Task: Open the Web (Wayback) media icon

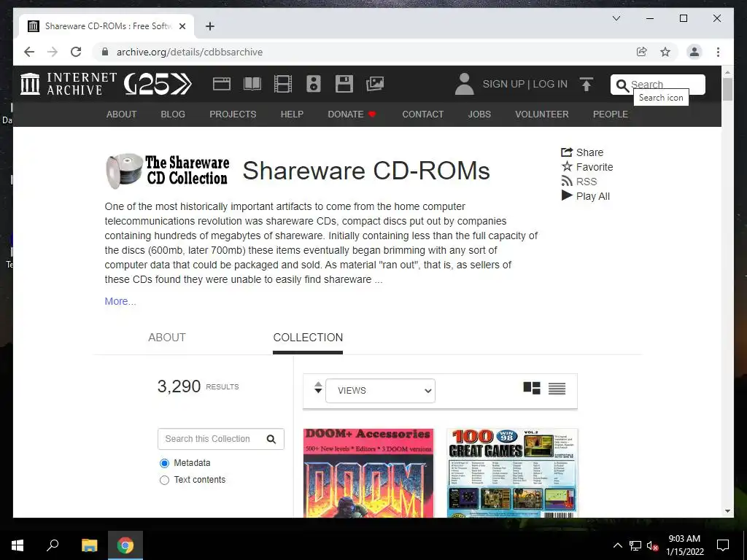Action: [x=222, y=84]
